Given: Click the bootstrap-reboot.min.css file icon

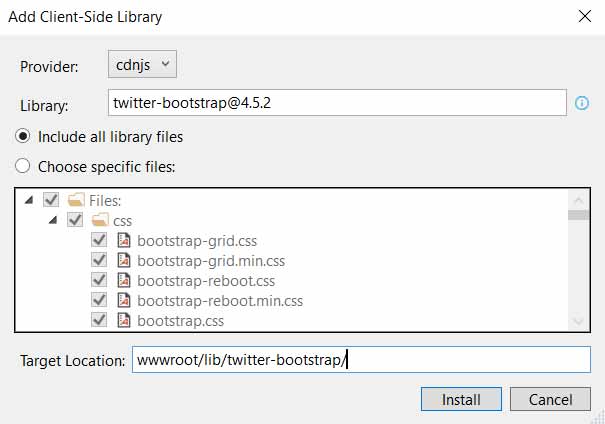Looking at the screenshot, I should click(x=123, y=300).
